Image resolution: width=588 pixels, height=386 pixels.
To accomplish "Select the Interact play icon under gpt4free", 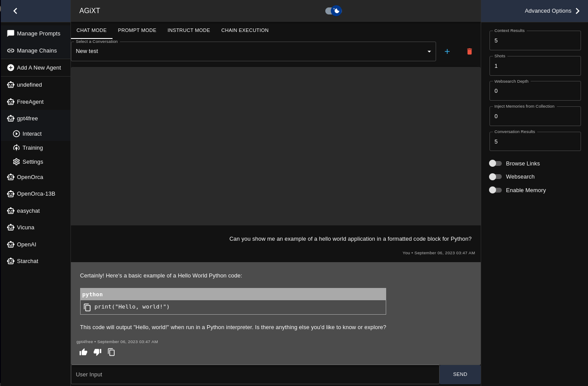I will coord(17,133).
